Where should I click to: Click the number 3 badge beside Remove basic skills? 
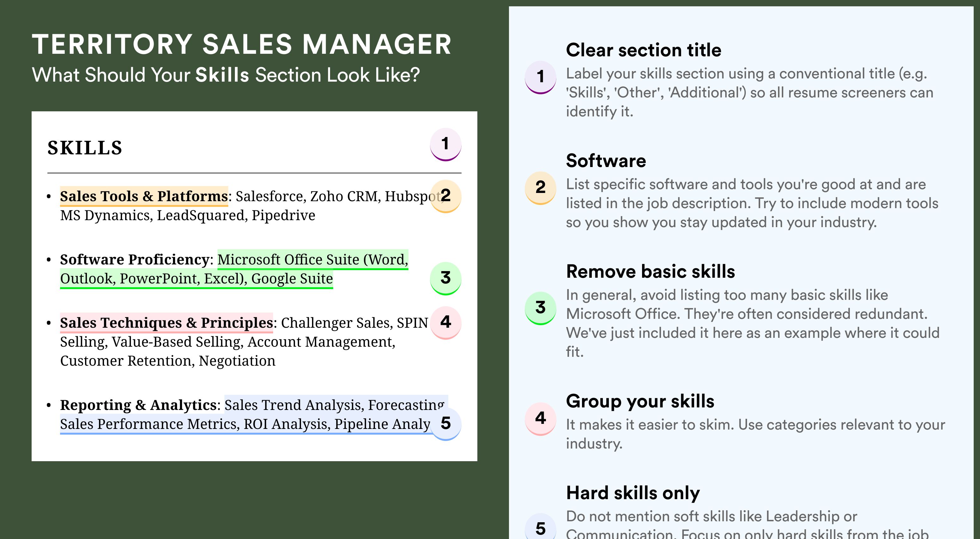click(541, 308)
